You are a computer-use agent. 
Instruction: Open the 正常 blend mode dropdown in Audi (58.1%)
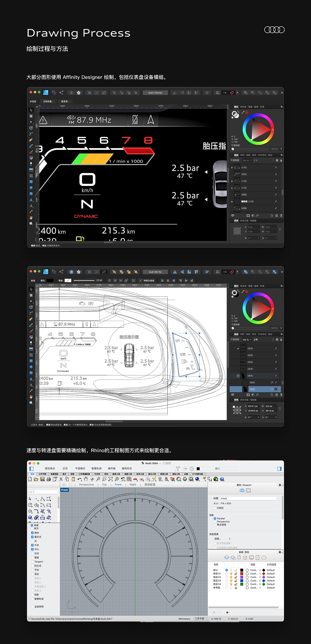click(x=264, y=339)
